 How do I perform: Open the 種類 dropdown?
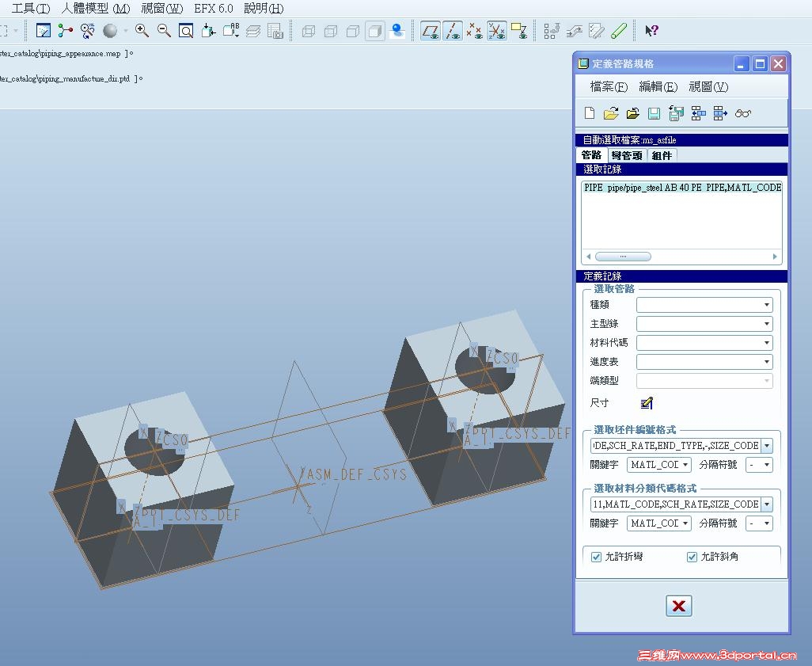coord(704,305)
